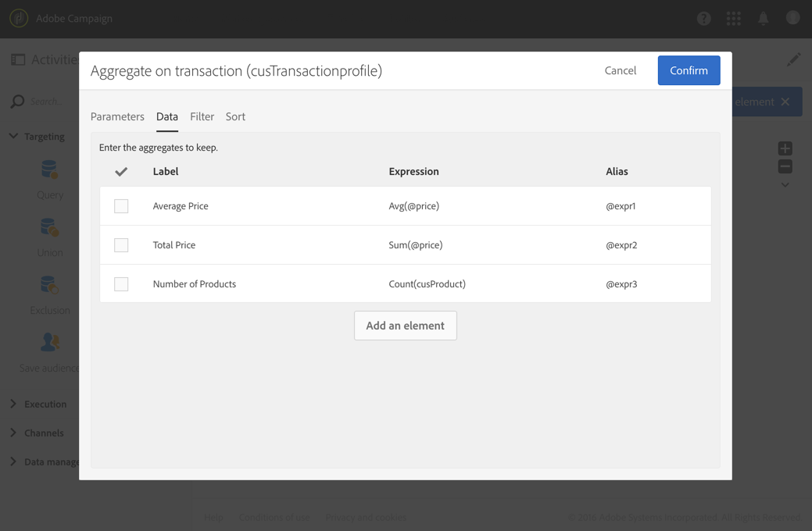The image size is (812, 531).
Task: Check the Number of Products checkbox
Action: [121, 284]
